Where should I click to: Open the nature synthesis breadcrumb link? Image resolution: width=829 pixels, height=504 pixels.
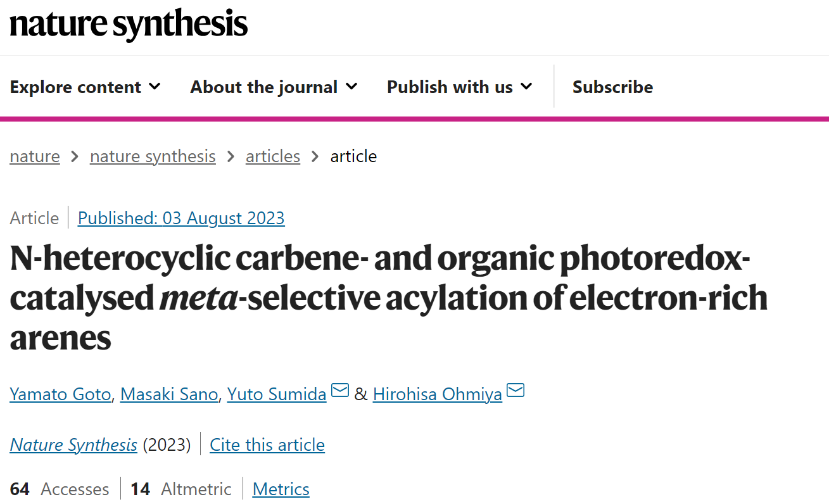coord(153,156)
